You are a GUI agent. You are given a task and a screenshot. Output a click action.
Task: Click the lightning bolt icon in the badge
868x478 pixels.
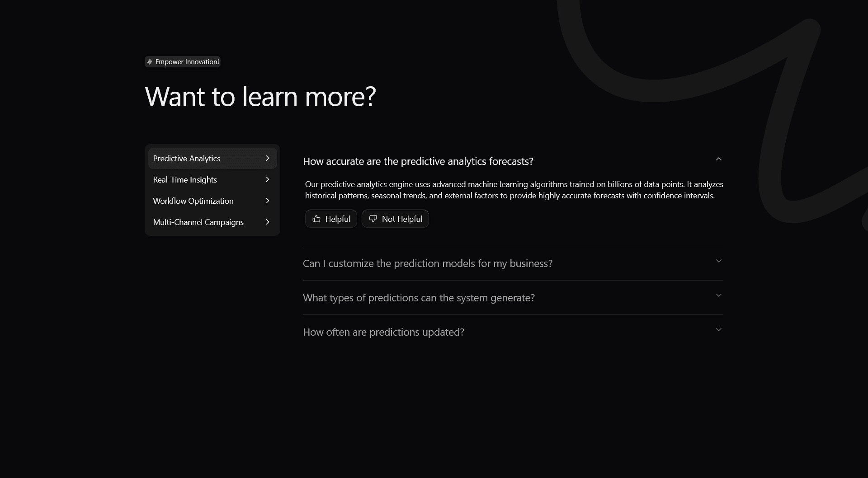click(x=150, y=62)
